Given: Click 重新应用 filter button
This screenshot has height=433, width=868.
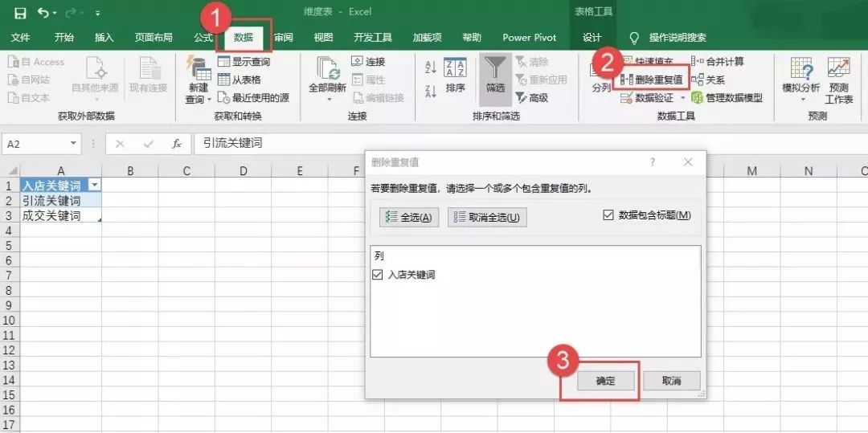Looking at the screenshot, I should 542,80.
